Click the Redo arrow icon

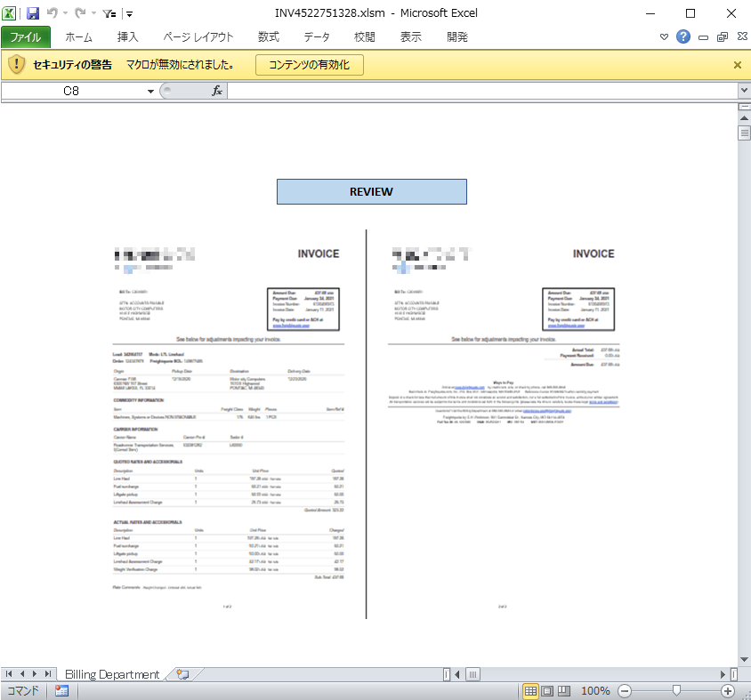80,13
